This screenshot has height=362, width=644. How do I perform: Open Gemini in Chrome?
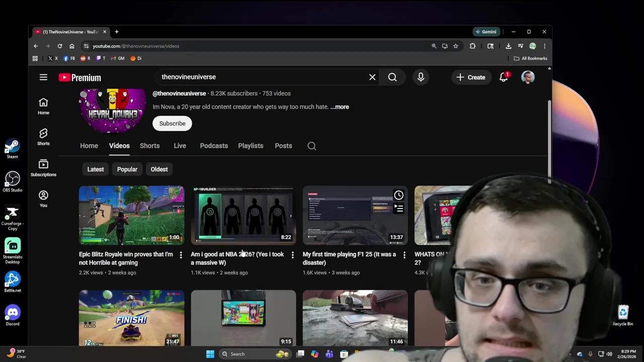pyautogui.click(x=486, y=32)
